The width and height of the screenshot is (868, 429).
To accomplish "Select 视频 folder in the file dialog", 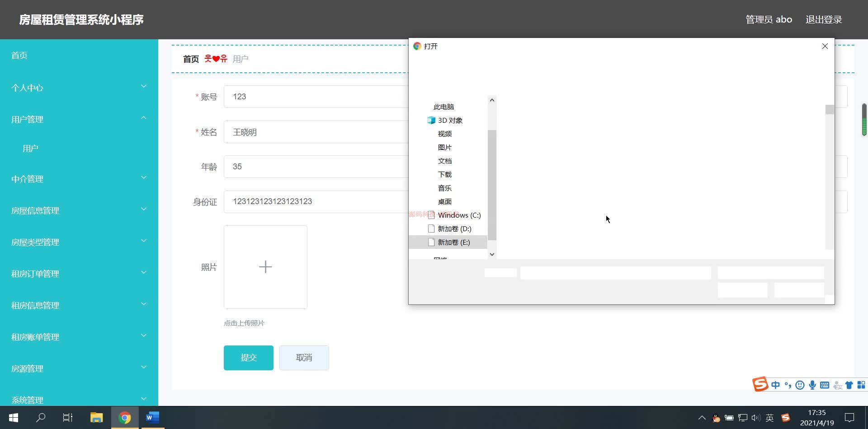I will (444, 134).
